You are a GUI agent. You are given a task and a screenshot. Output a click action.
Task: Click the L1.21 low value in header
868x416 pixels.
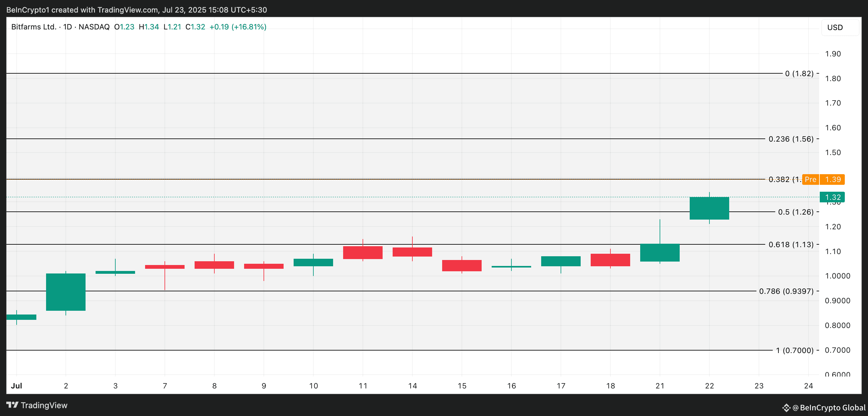[172, 27]
